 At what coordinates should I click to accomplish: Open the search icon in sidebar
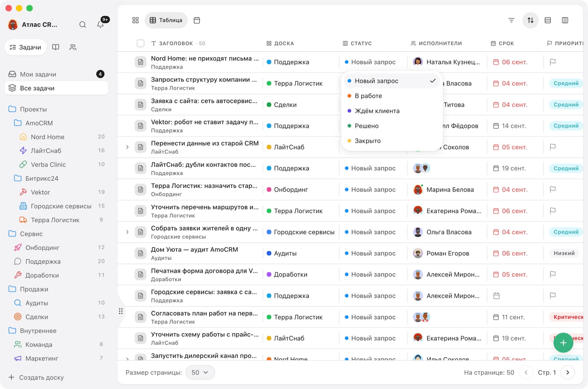pyautogui.click(x=83, y=25)
